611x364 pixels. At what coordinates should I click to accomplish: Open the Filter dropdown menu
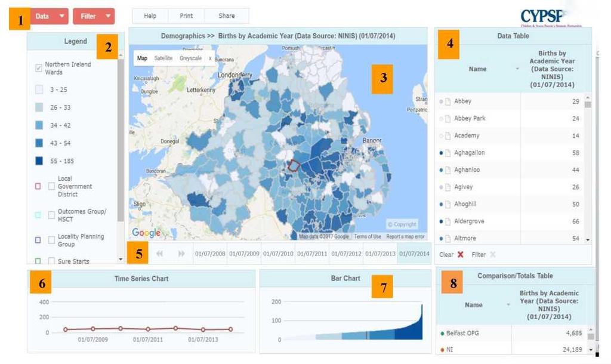(x=94, y=16)
